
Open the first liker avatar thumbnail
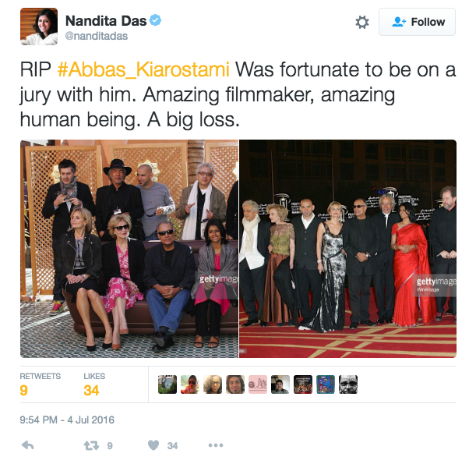[167, 384]
